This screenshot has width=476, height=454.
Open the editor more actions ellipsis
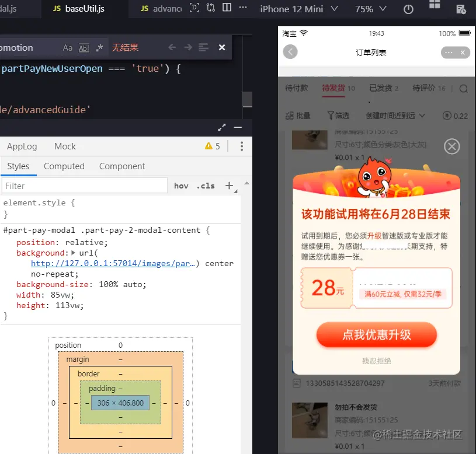coord(243,8)
